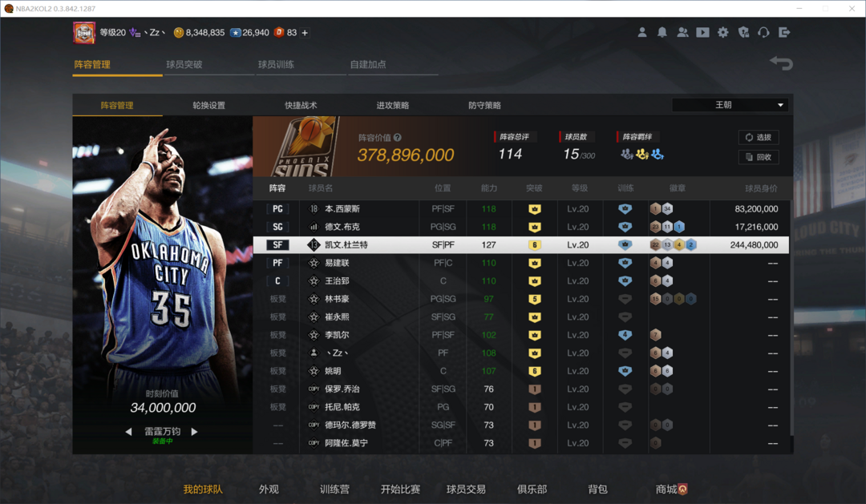Click the plus icon to add diamonds
The height and width of the screenshot is (504, 866).
click(x=305, y=33)
